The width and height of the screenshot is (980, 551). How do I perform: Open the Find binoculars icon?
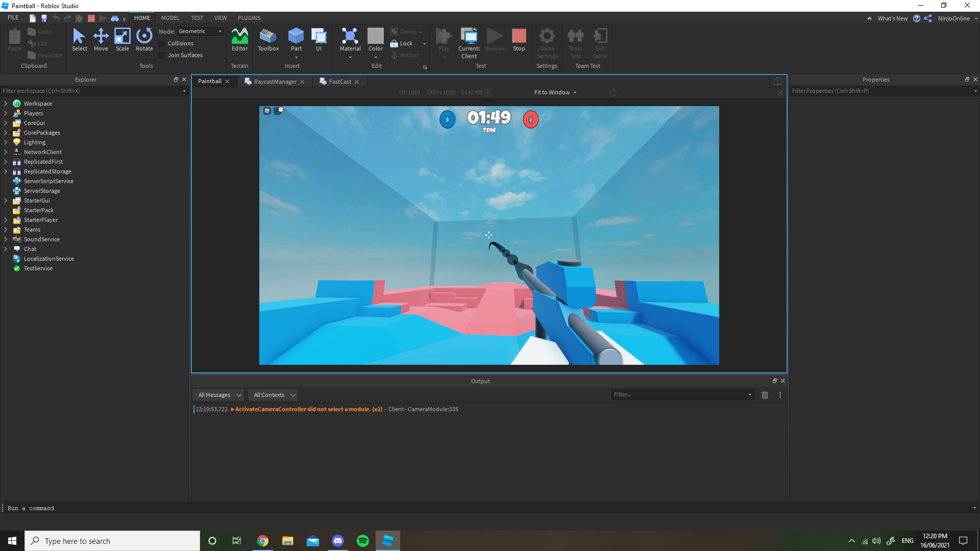click(115, 18)
